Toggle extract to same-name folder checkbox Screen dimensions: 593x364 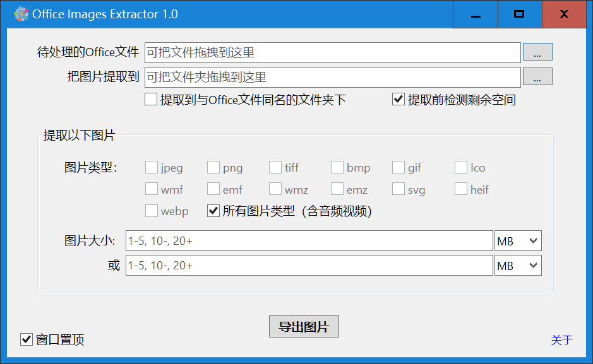151,100
